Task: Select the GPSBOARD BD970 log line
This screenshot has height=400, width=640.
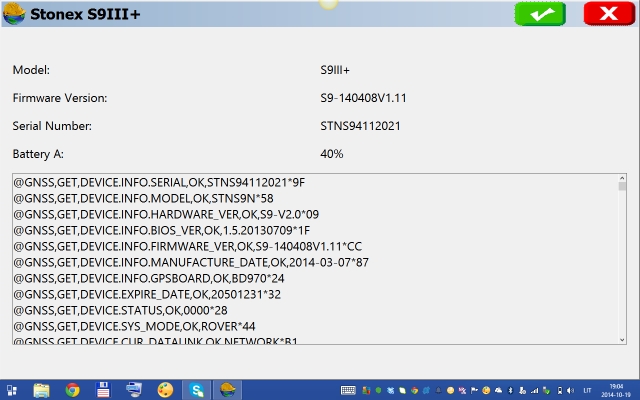Action: click(149, 278)
